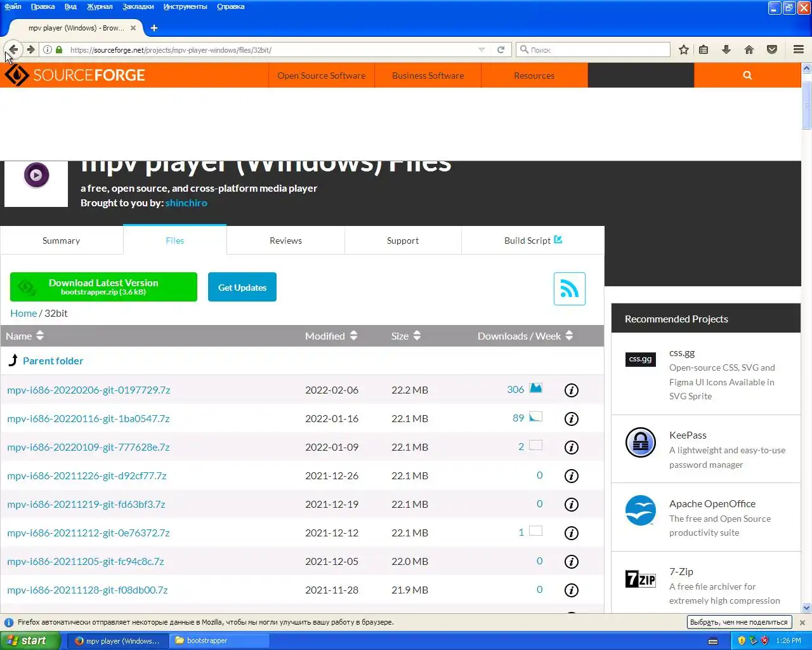
Task: Sort file list by Modified column
Action: [331, 336]
